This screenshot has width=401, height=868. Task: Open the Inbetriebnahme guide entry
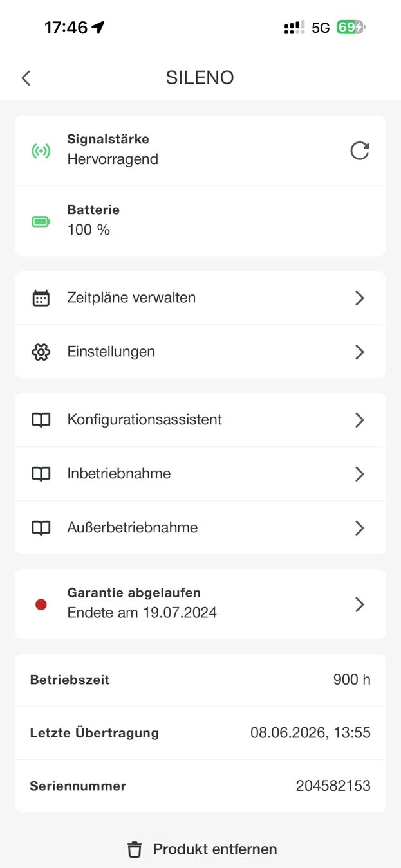pyautogui.click(x=200, y=474)
